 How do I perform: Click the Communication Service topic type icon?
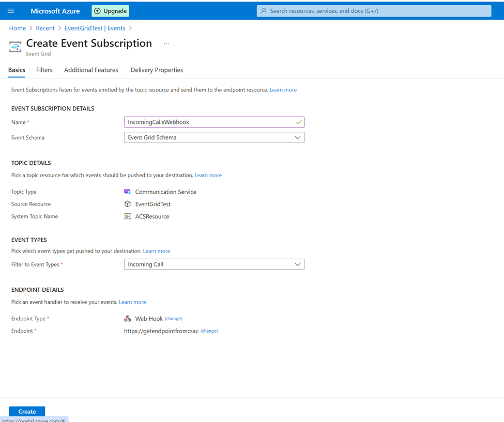(x=128, y=191)
